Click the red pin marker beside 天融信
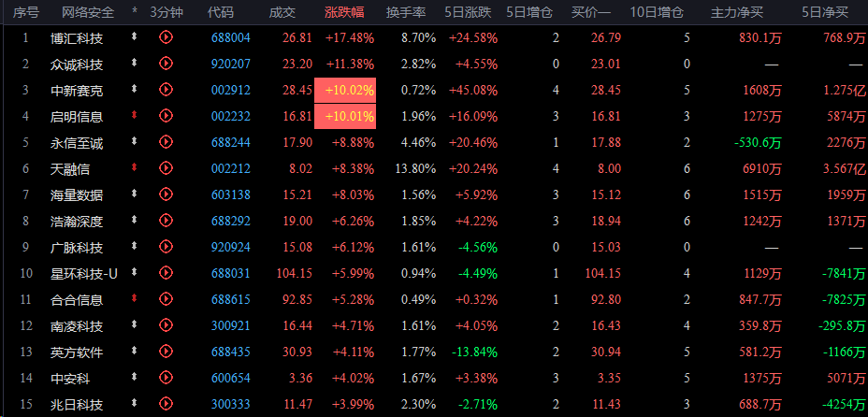 [x=134, y=167]
